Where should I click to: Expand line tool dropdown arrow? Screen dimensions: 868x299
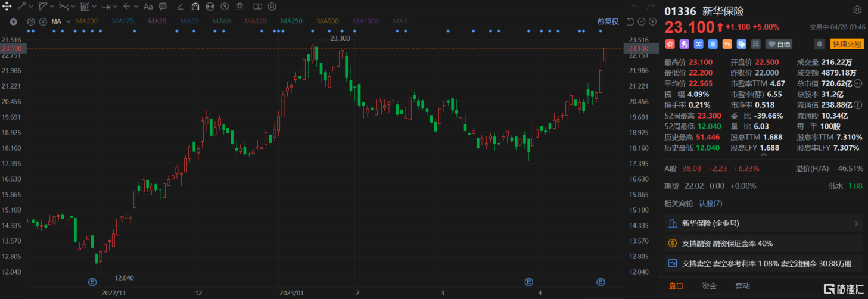(30, 7)
